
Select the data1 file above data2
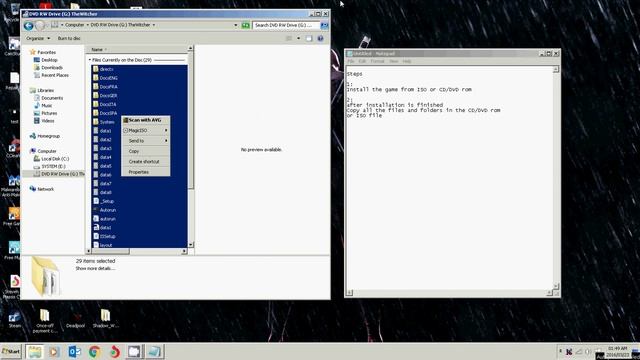click(102, 131)
